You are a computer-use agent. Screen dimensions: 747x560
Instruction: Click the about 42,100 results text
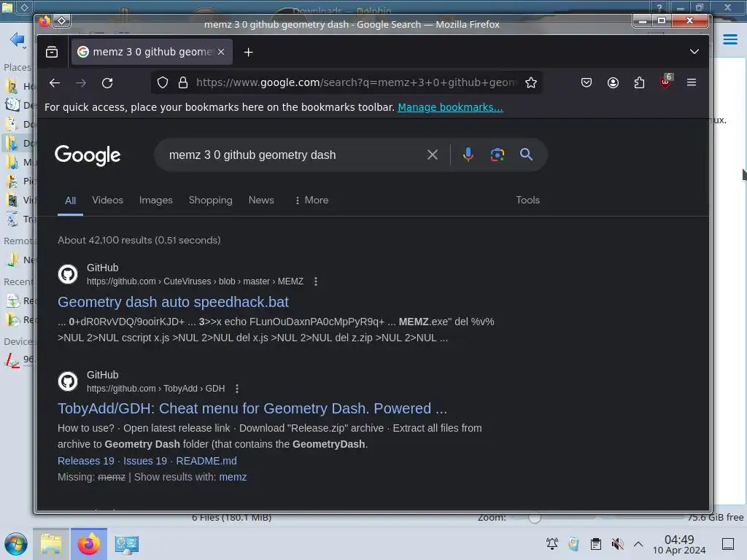[x=139, y=240]
